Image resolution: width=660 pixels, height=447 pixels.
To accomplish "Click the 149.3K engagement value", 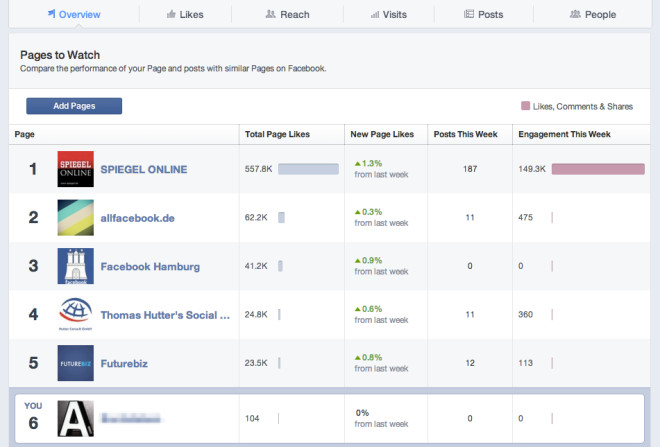I will [532, 169].
